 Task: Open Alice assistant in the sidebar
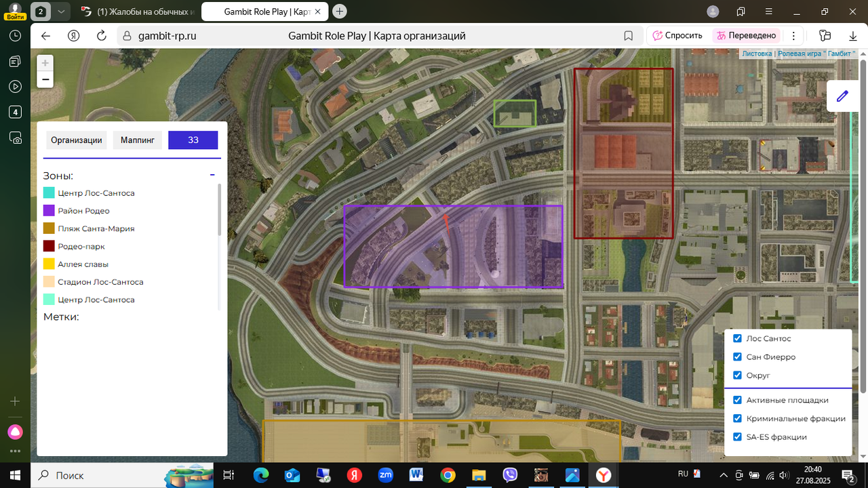pyautogui.click(x=15, y=432)
